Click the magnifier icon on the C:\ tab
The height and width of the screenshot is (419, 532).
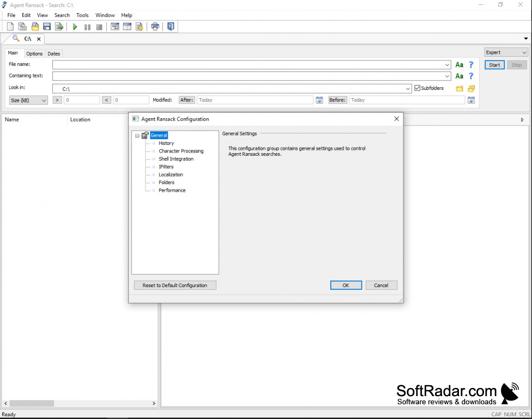click(x=16, y=38)
